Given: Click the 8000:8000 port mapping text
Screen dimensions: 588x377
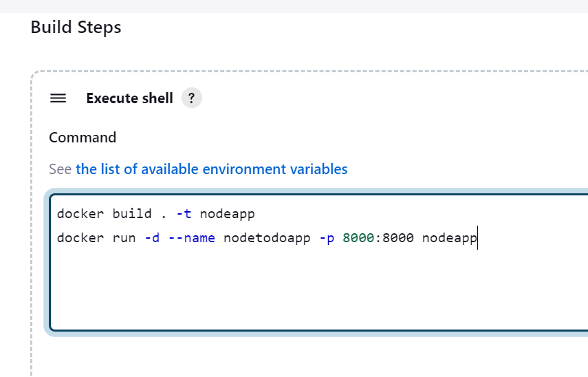Looking at the screenshot, I should click(x=378, y=238).
